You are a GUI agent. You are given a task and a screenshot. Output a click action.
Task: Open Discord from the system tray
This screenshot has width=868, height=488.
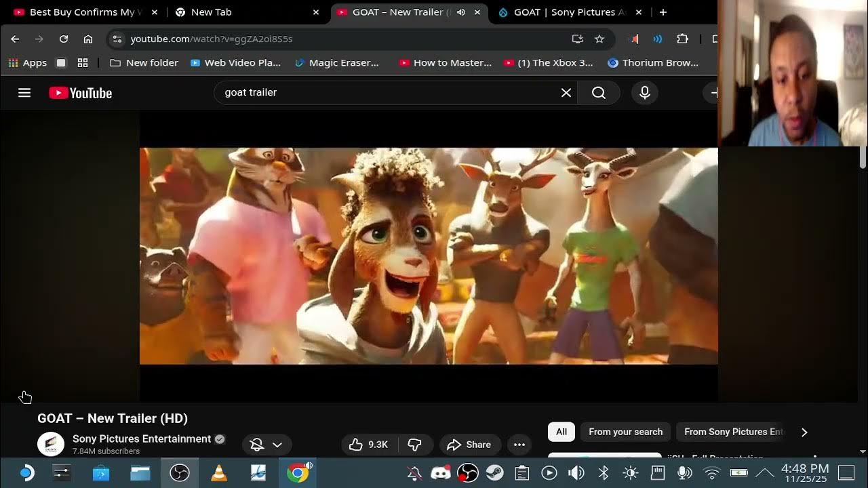[x=441, y=472]
